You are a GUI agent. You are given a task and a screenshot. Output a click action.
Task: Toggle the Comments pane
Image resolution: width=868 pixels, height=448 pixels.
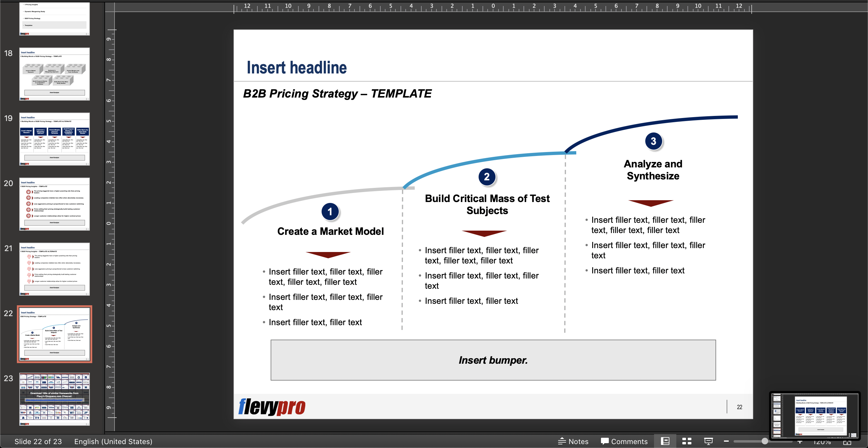(624, 441)
